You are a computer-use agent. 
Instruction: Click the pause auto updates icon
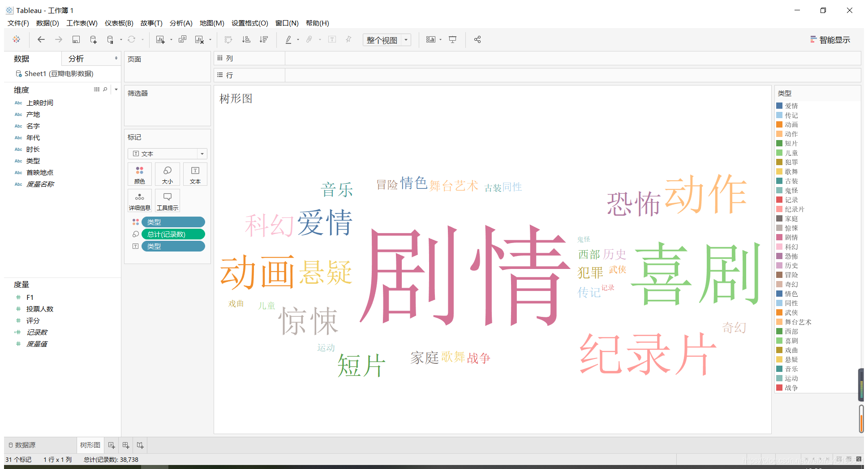pos(110,39)
